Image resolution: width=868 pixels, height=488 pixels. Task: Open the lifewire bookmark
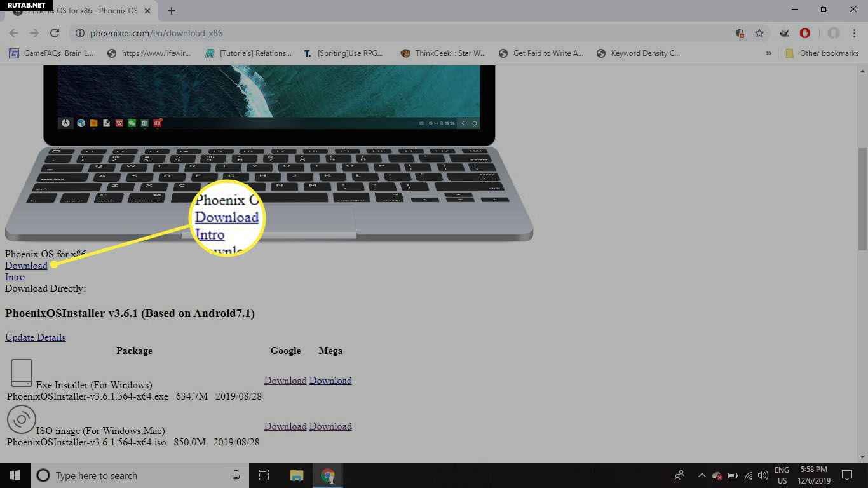pyautogui.click(x=149, y=53)
